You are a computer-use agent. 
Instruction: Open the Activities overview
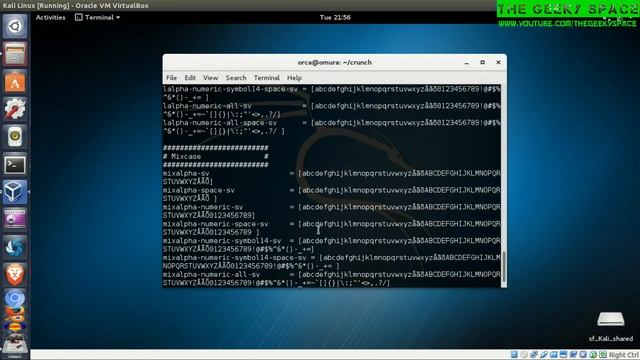pos(50,18)
